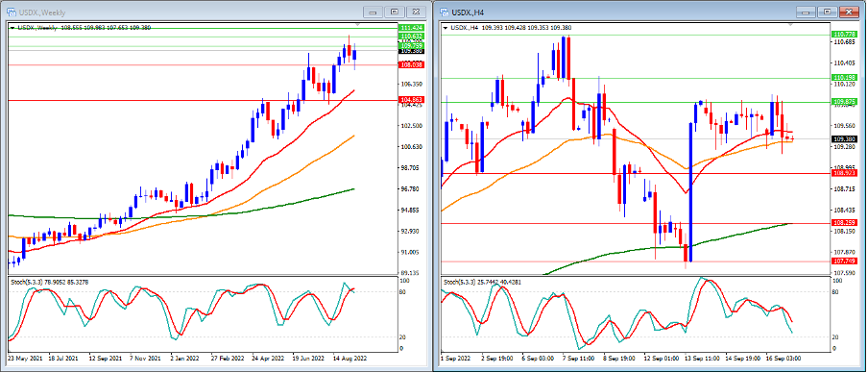Select the red 104.863 price label on Weekly chart
Viewport: 868px width, 373px height.
tap(411, 100)
